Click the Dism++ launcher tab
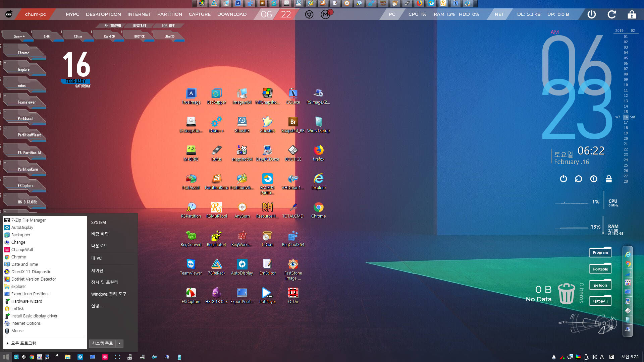Viewport: 644px width, 362px height. (18, 36)
